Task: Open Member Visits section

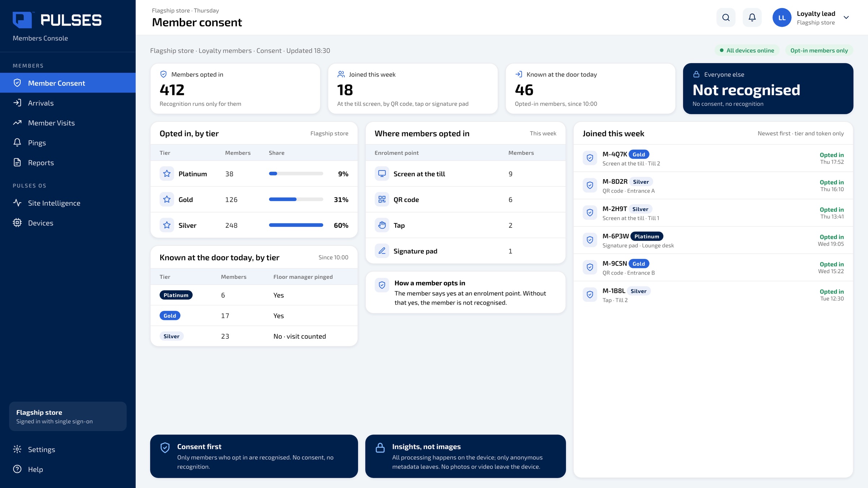Action: click(x=68, y=123)
